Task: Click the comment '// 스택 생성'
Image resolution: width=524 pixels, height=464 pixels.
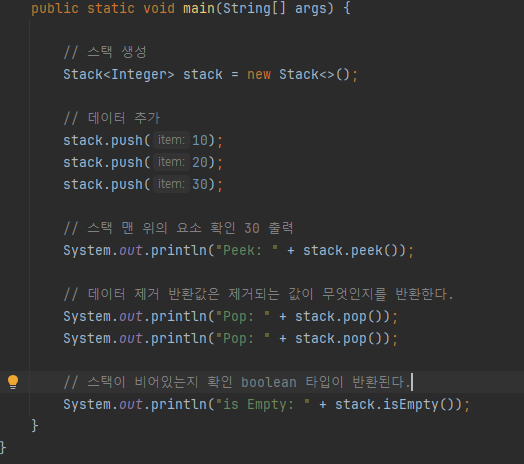Action: 105,52
